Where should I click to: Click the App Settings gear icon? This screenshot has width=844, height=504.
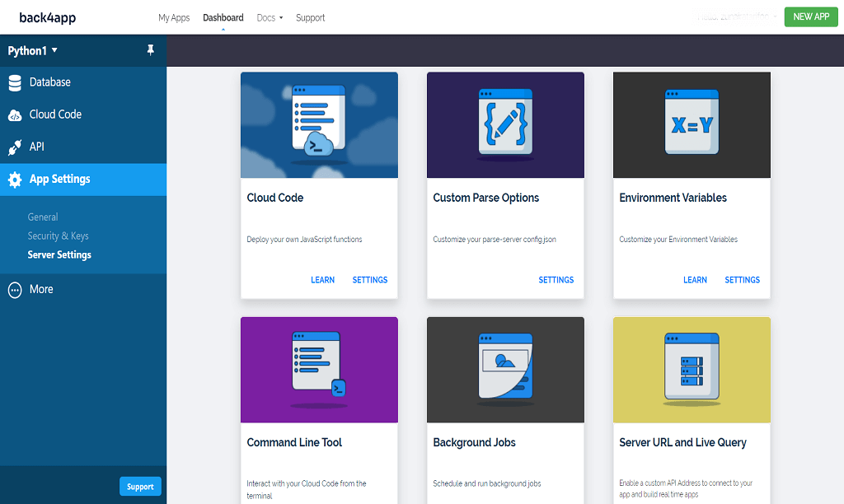tap(15, 180)
